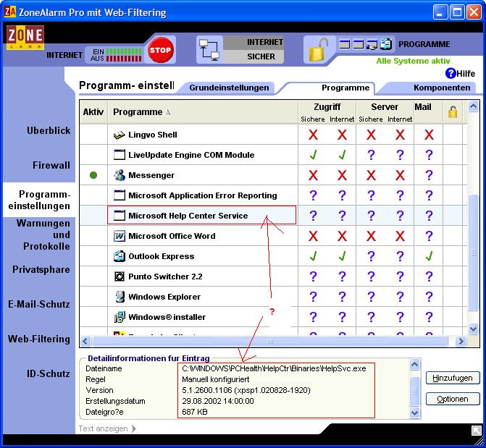The image size is (486, 448).
Task: Click Programmeinstellungen sidebar entry
Action: pyautogui.click(x=39, y=200)
